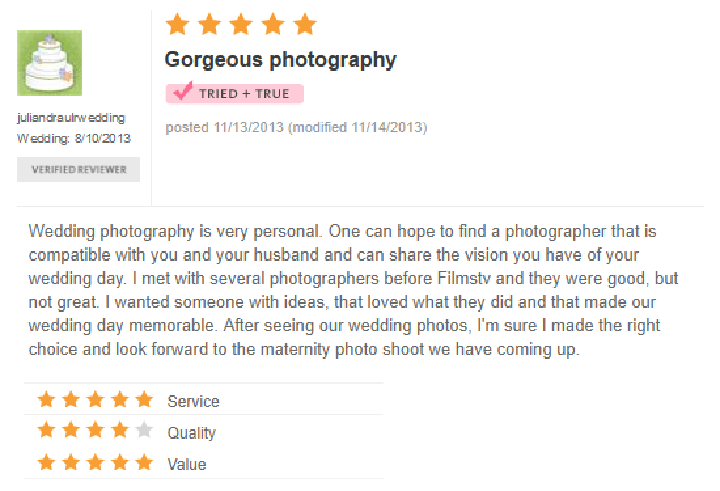Viewport: 720px width, 491px height.
Task: Click the Wedding: 8/10/2013 date text
Action: tap(74, 139)
